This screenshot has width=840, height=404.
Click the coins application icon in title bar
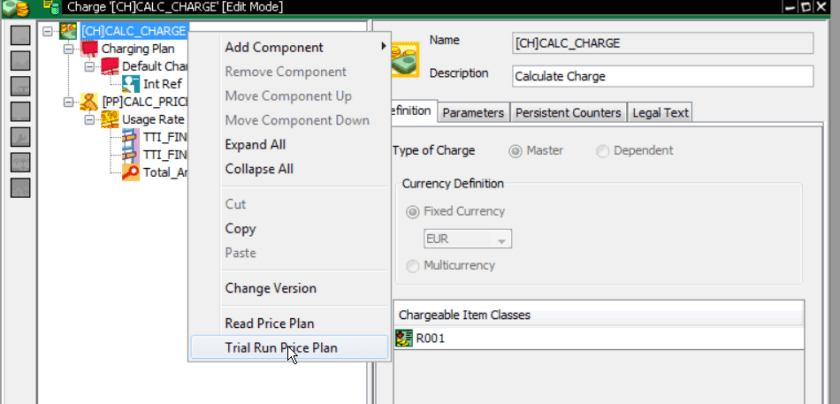click(16, 7)
